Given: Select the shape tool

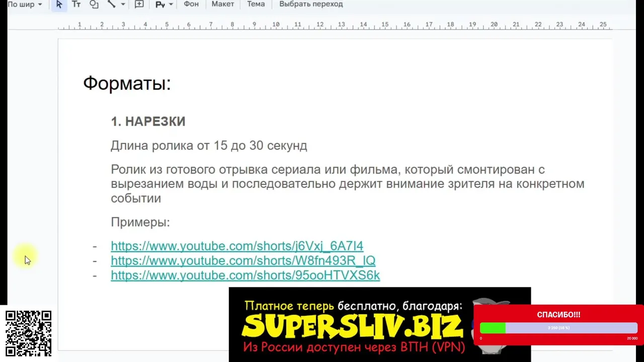Looking at the screenshot, I should point(94,4).
